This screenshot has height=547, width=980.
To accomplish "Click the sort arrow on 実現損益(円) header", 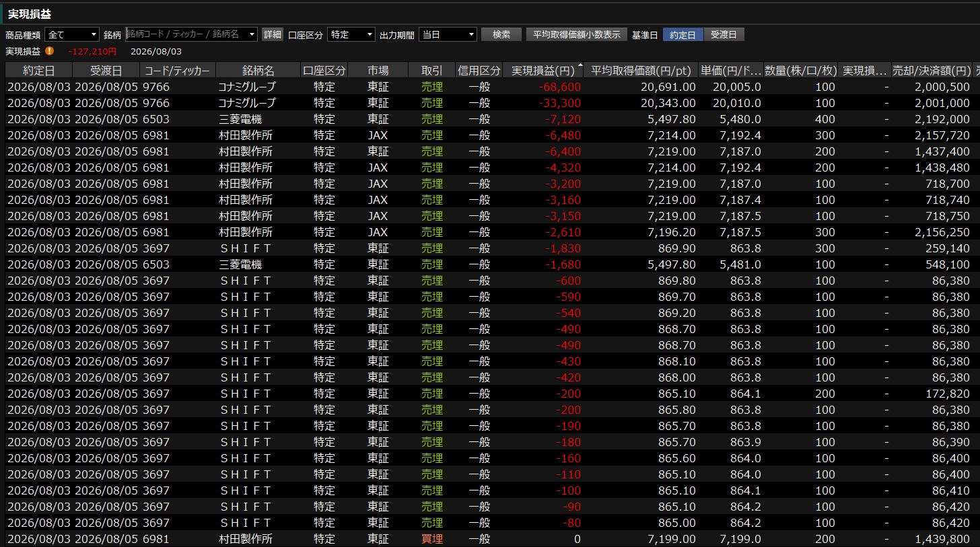I will (x=580, y=65).
